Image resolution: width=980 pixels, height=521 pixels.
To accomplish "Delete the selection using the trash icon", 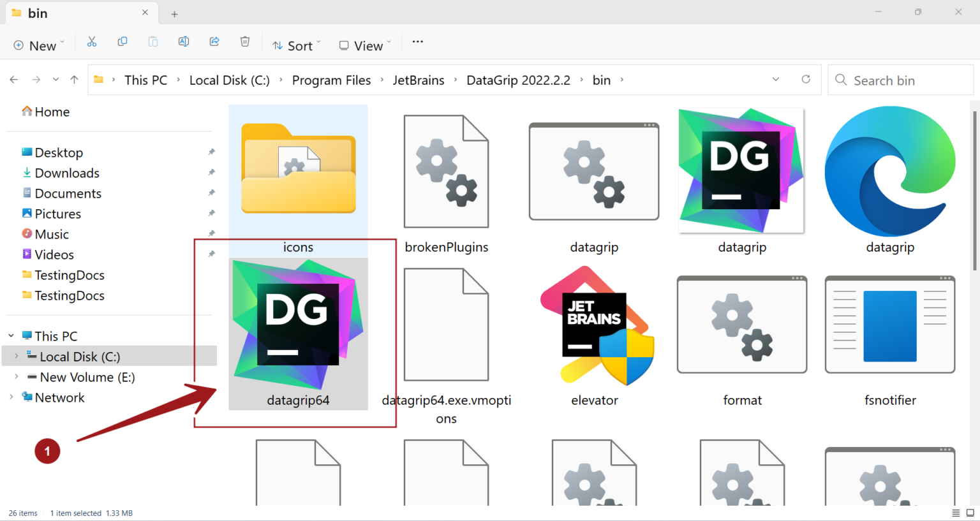I will (245, 41).
